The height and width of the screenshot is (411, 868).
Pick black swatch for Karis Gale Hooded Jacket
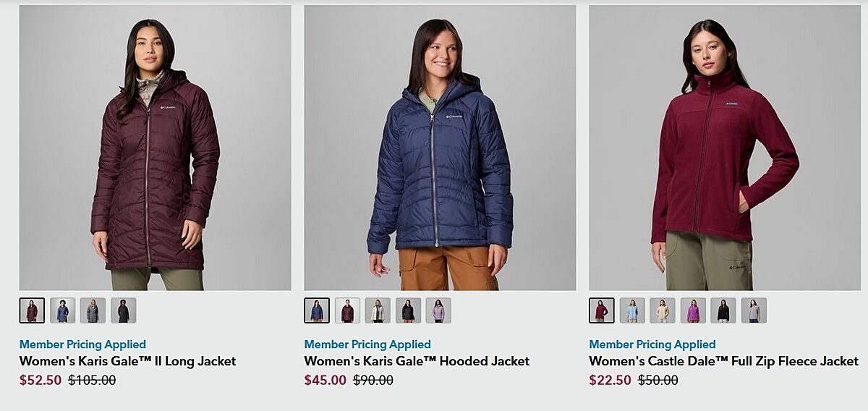(x=408, y=310)
